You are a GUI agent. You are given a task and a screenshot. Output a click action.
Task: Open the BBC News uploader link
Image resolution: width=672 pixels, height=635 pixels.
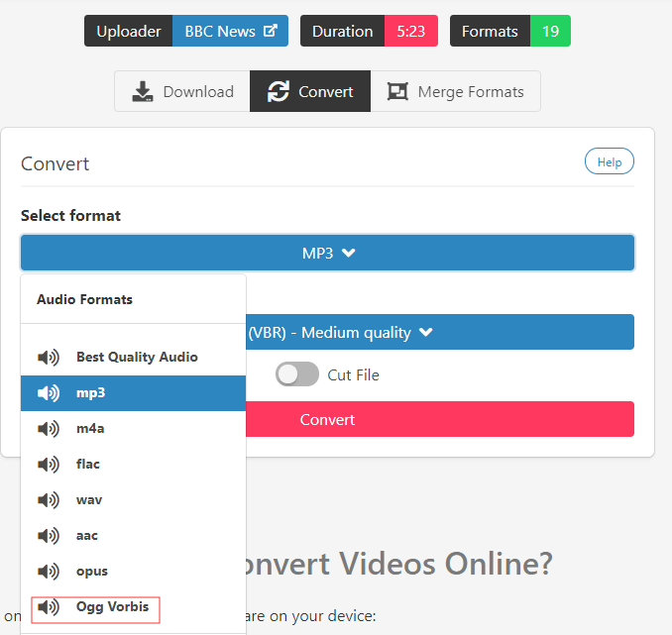[231, 31]
